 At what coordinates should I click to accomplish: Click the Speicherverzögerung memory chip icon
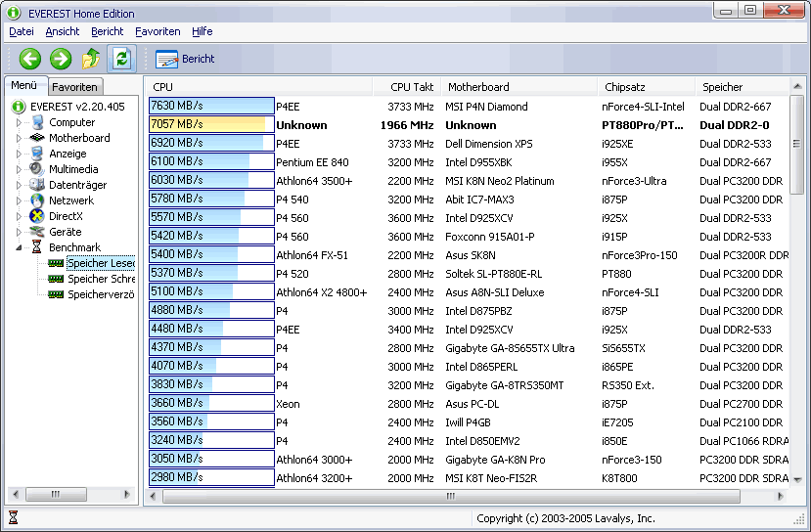click(x=56, y=294)
